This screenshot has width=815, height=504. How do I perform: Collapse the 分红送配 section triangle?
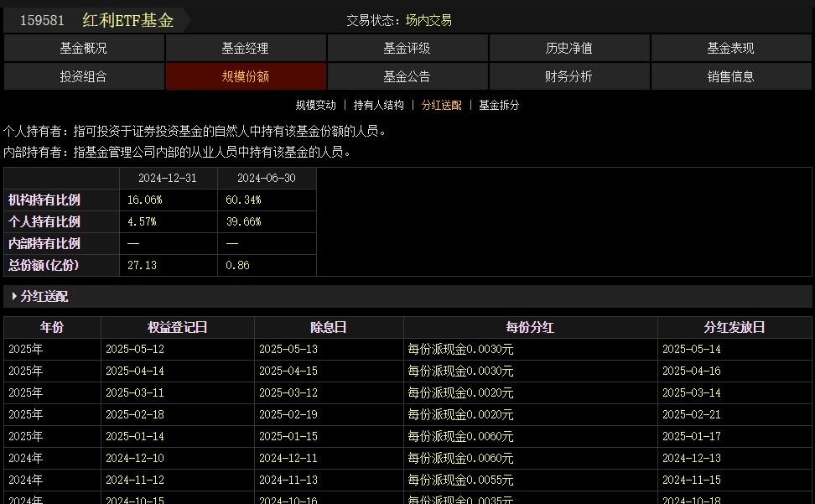click(14, 296)
